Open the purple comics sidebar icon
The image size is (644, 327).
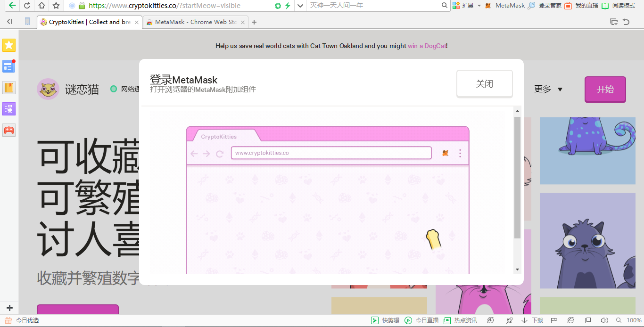pos(9,109)
